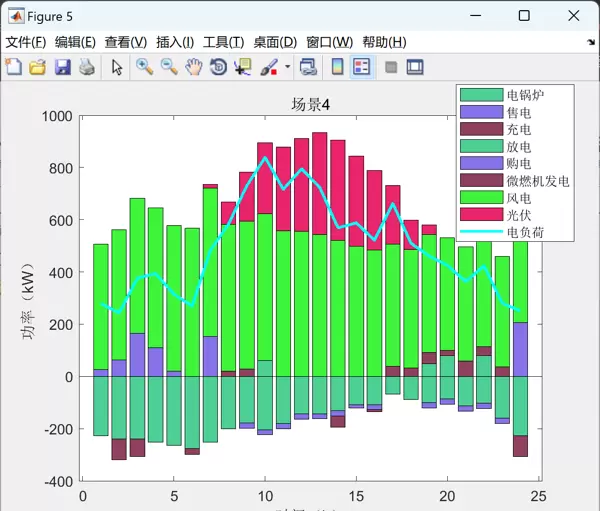Click the Open File folder icon
The width and height of the screenshot is (600, 511).
pos(37,67)
